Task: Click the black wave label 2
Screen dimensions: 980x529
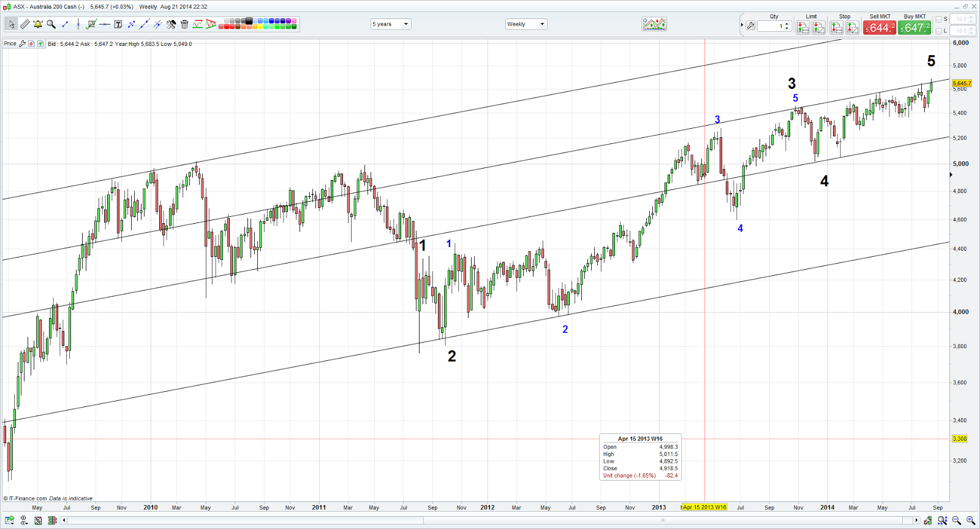Action: click(452, 356)
